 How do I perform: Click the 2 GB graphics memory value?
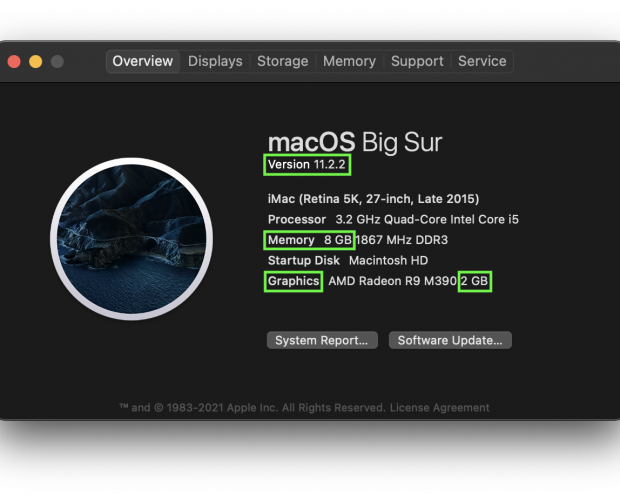(x=474, y=281)
